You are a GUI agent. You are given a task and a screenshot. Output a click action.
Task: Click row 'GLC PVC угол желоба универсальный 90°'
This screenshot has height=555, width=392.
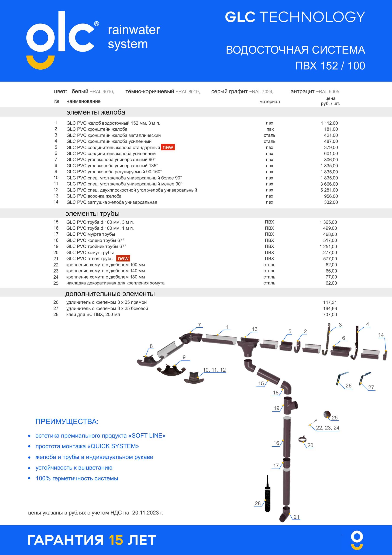[196, 160]
